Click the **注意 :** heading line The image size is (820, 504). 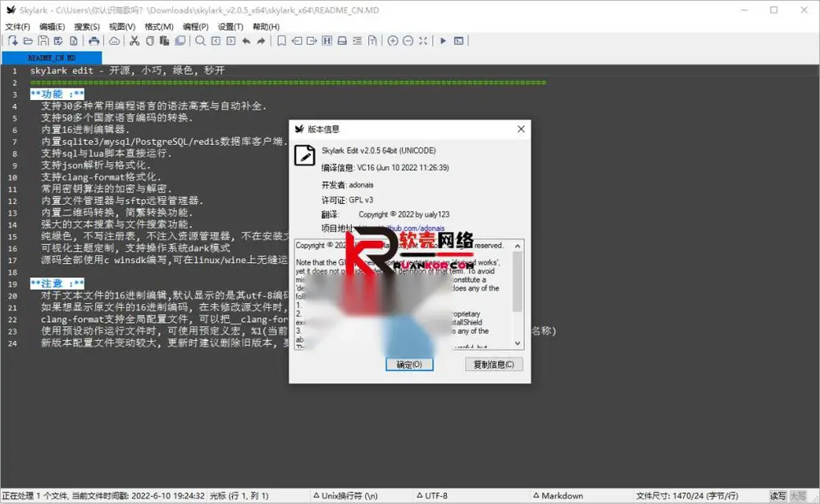pos(57,284)
